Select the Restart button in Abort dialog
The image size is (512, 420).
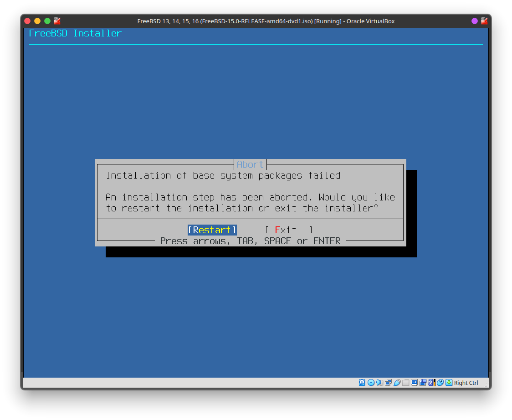point(212,230)
